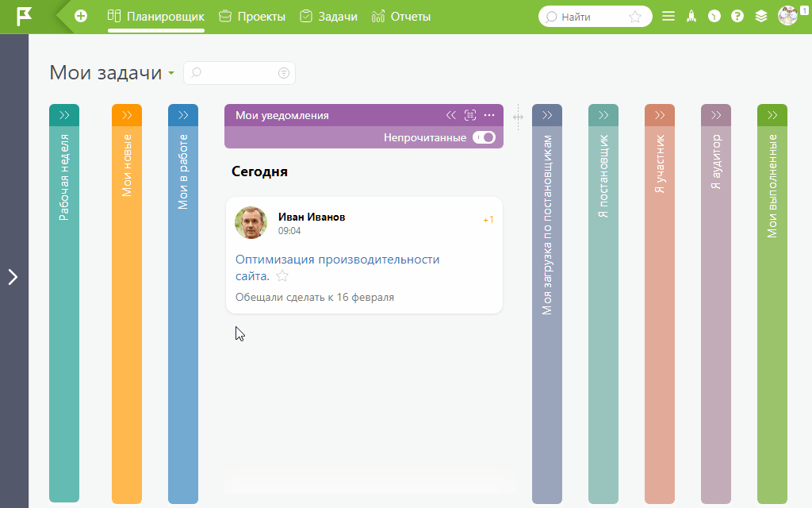Click the Найти search field
The width and height of the screenshot is (812, 508).
click(595, 17)
